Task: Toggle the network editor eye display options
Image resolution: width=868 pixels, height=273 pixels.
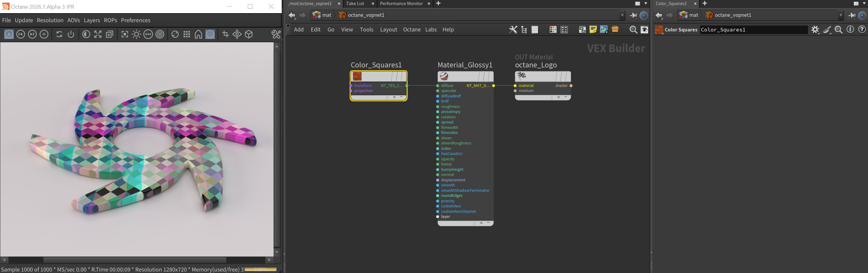Action: pos(644,30)
